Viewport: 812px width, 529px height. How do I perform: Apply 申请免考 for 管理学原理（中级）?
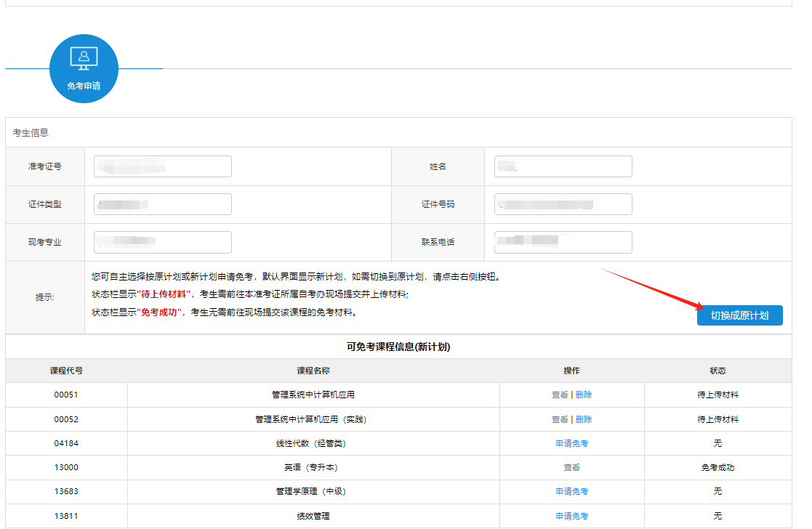(572, 491)
